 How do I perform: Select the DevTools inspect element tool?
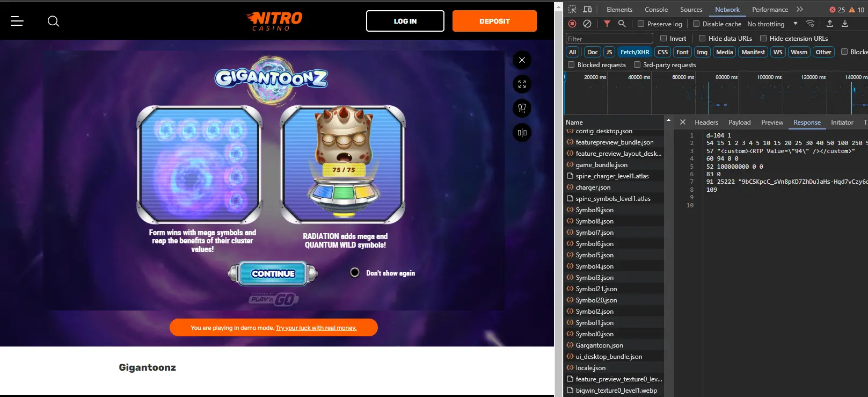tap(572, 10)
